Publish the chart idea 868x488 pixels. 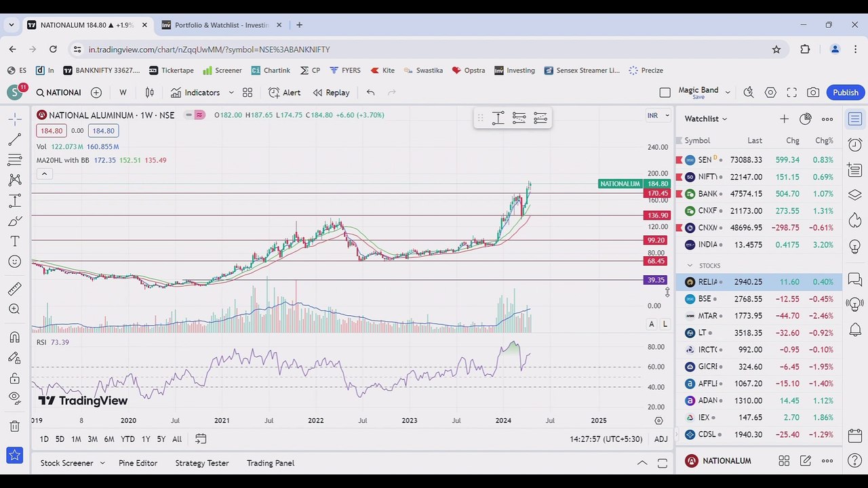[x=846, y=92]
